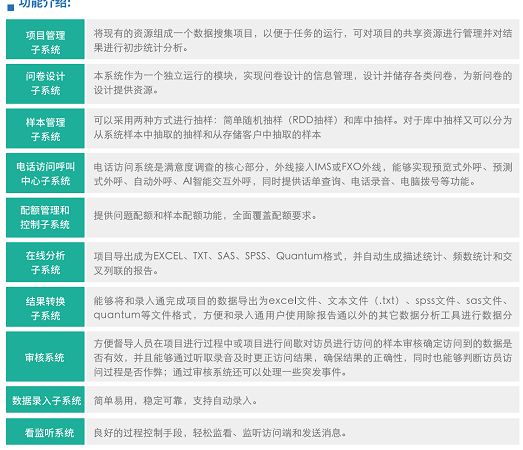This screenshot has width=523, height=450.
Task: Select the 审核系统 green block
Action: [45, 357]
